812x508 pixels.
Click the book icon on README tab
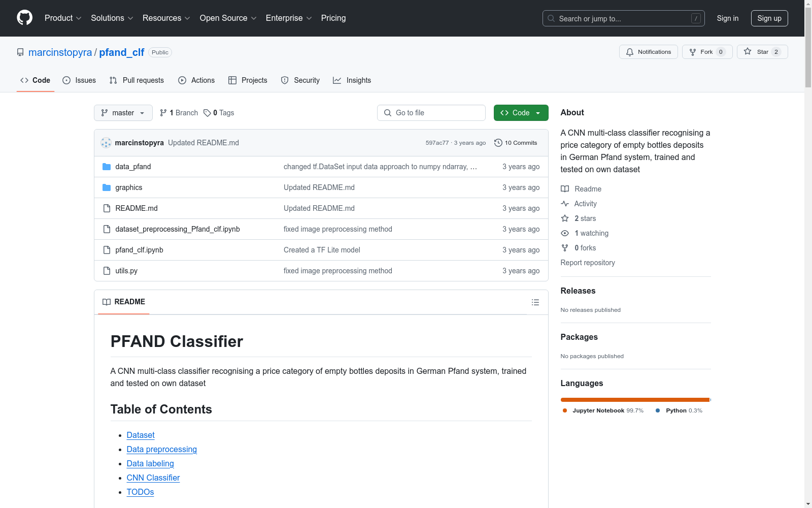[x=107, y=302]
